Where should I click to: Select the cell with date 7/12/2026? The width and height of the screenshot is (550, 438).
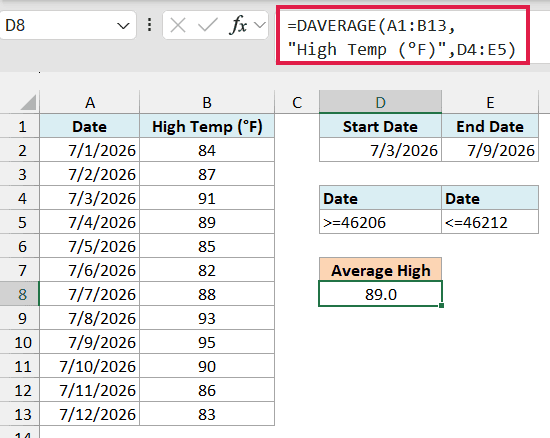pos(90,414)
